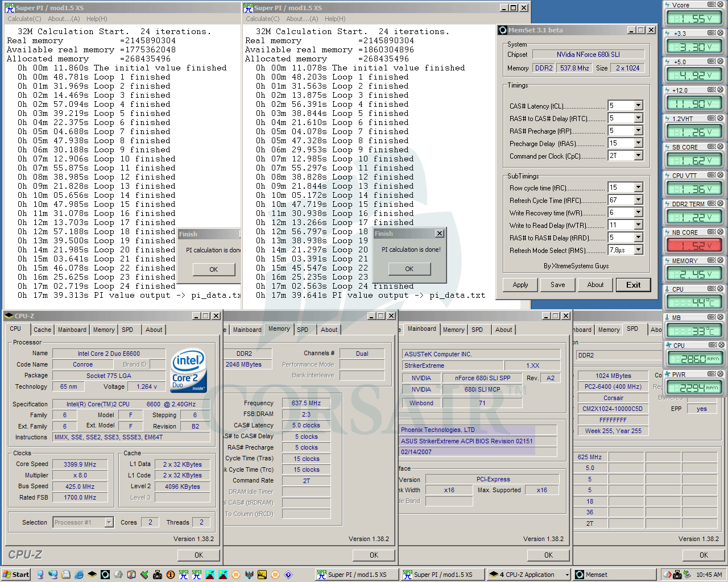Click OK in right PI calculation done dialog
This screenshot has height=582, width=728.
coord(409,269)
